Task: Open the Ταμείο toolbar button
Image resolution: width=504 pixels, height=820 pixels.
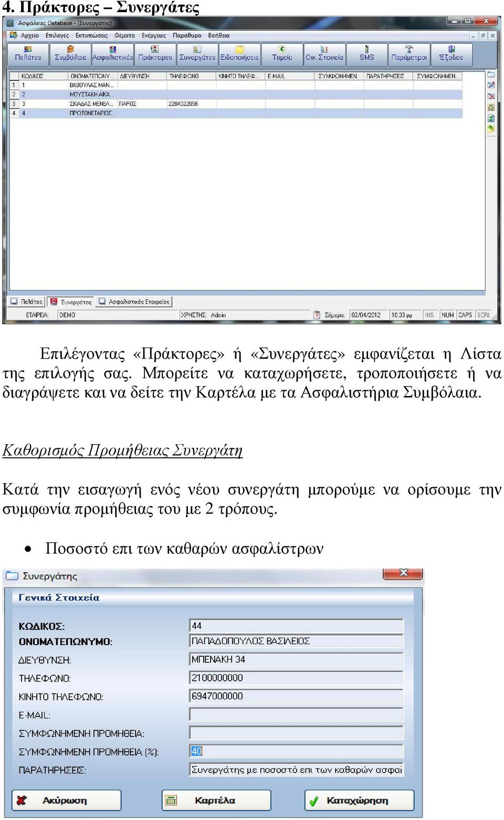Action: click(x=282, y=55)
